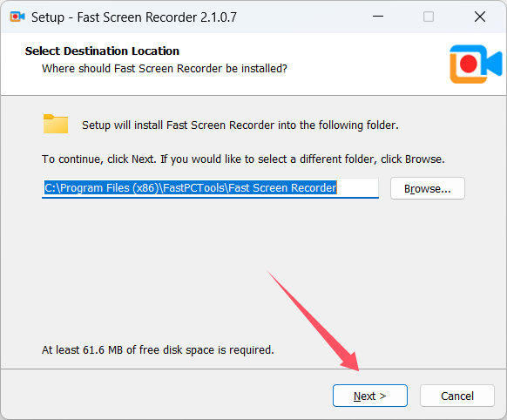Viewport: 507px width, 420px height.
Task: Open the Browse folder dialog
Action: point(428,188)
